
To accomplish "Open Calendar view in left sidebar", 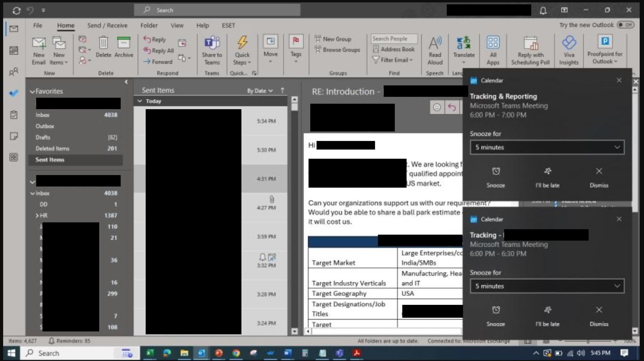I will click(14, 50).
